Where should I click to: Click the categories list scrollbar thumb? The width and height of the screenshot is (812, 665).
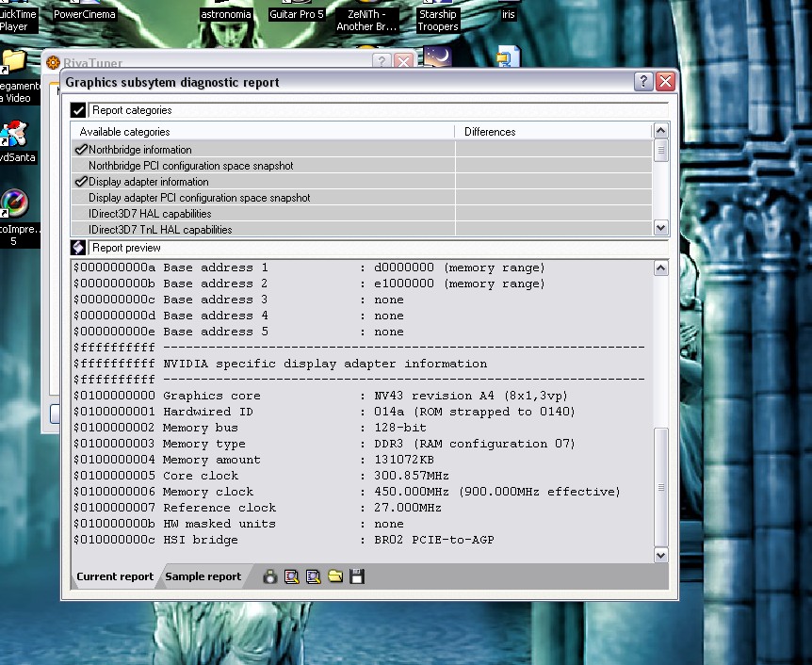coord(660,151)
